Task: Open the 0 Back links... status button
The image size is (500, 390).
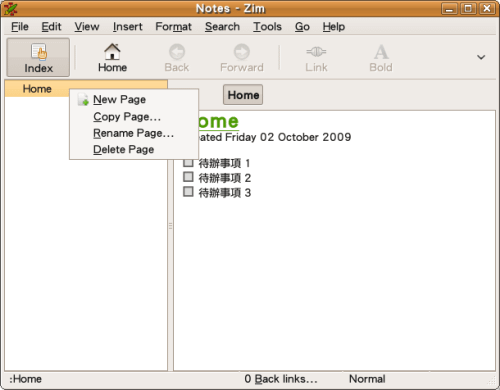Action: (x=281, y=379)
